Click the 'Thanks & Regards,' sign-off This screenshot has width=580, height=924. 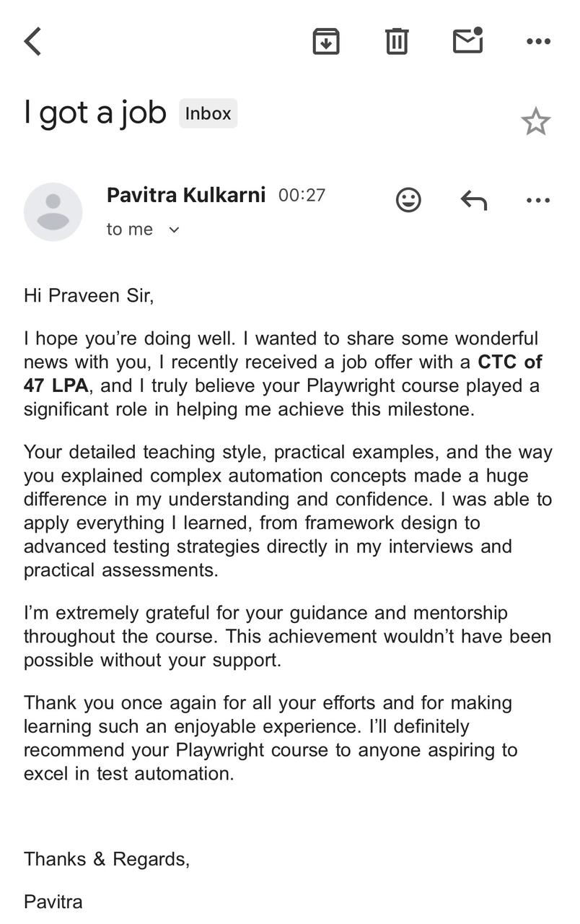click(107, 859)
